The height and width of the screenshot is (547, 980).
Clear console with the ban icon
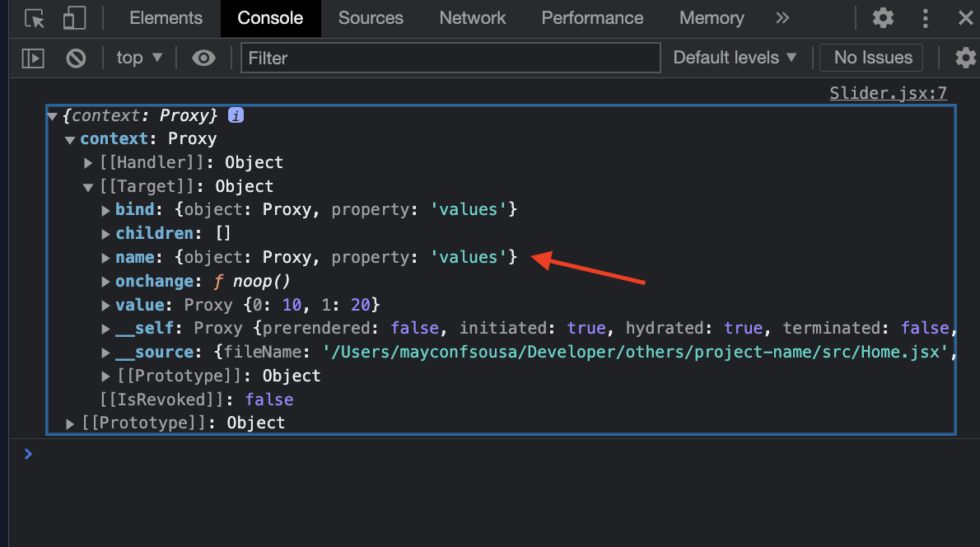tap(77, 58)
